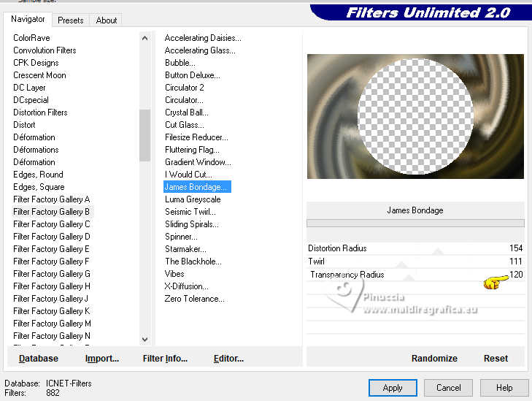Image resolution: width=532 pixels, height=401 pixels.
Task: Click the Randomize button
Action: (434, 358)
